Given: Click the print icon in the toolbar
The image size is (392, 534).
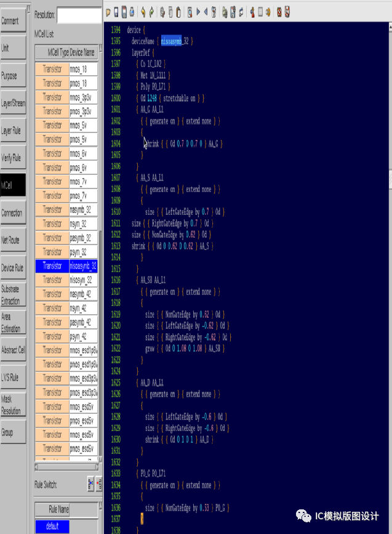Looking at the screenshot, I should (132, 12).
